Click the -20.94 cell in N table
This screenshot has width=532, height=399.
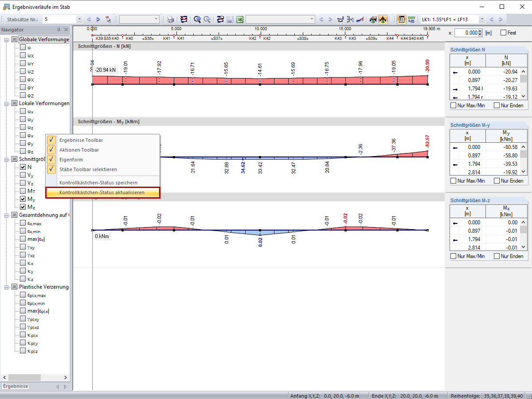[502, 71]
